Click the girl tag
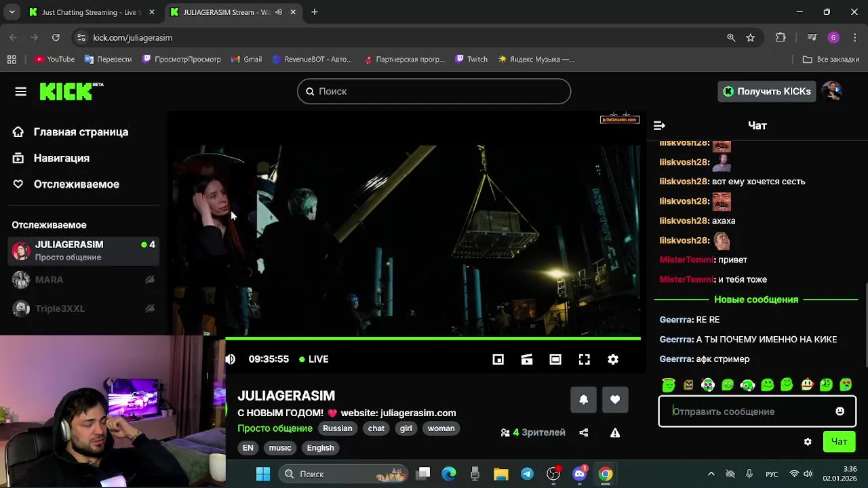 pyautogui.click(x=406, y=428)
